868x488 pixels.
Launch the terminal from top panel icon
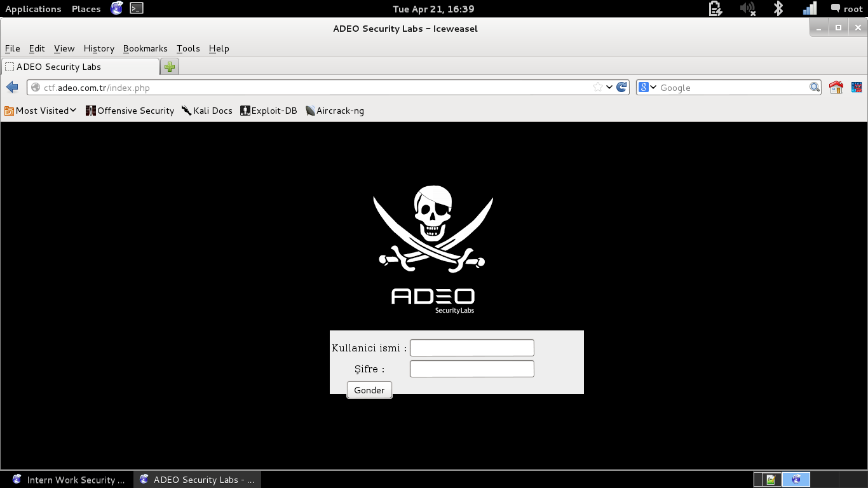click(136, 8)
